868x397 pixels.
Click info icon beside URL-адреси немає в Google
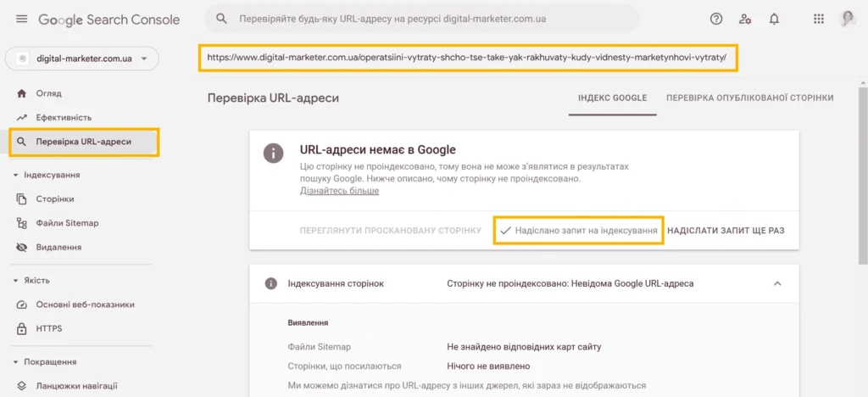click(274, 154)
